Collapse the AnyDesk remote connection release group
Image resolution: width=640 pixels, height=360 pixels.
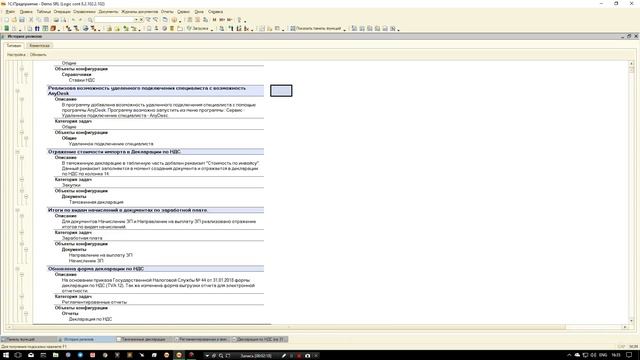[17, 91]
